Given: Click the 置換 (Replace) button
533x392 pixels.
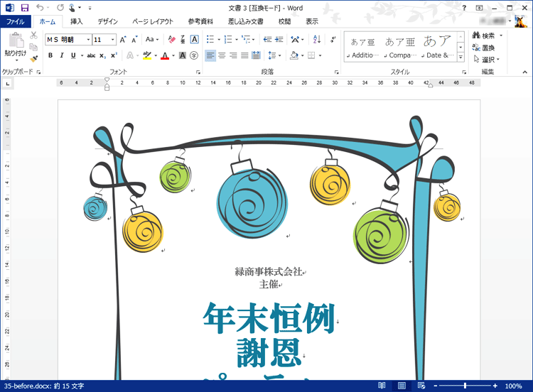Looking at the screenshot, I should pos(483,48).
